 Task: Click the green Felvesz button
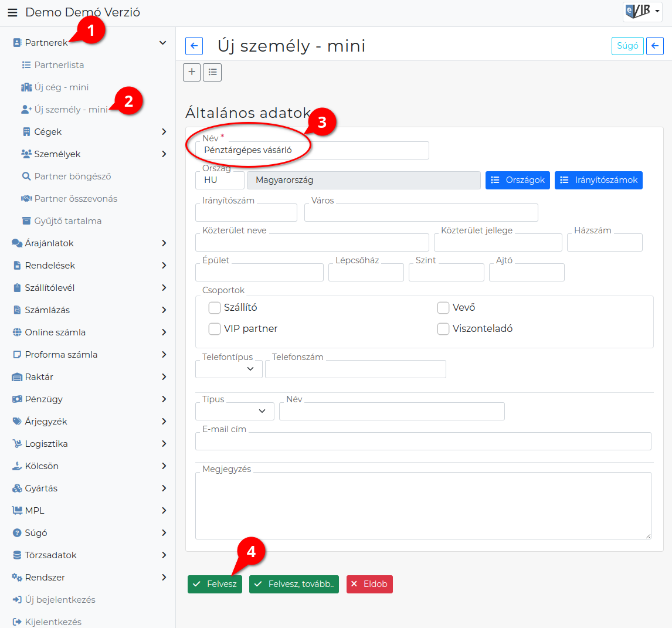coord(215,584)
